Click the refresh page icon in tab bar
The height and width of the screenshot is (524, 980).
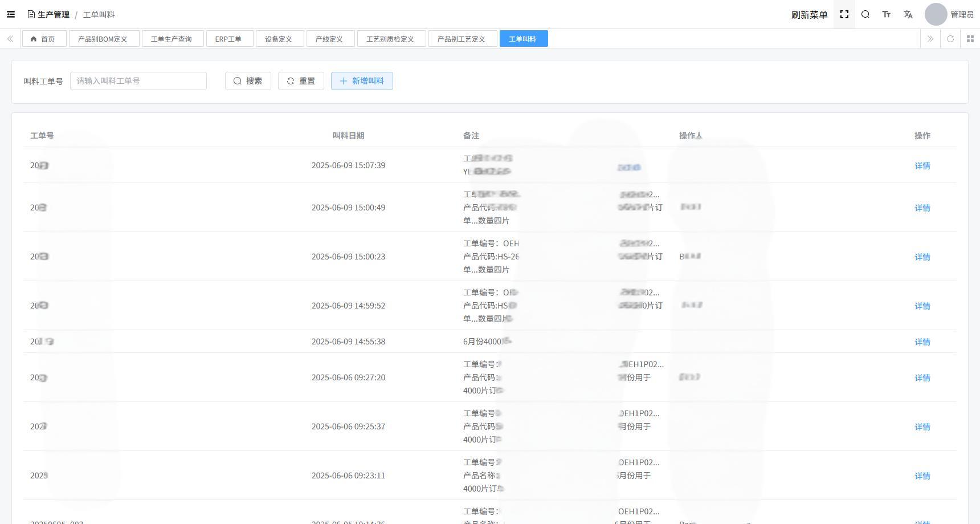click(x=950, y=39)
